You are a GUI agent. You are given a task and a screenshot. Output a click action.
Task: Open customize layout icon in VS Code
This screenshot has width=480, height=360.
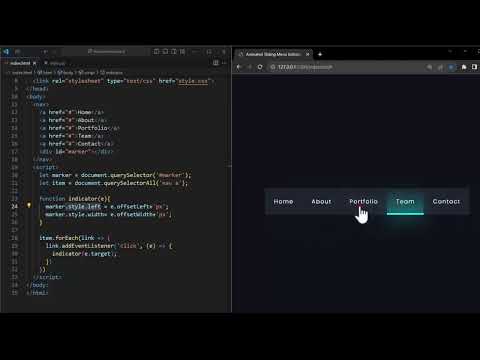tap(183, 52)
